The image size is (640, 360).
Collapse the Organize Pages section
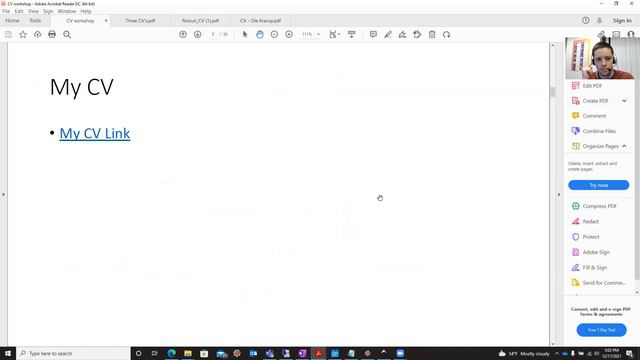pyautogui.click(x=624, y=146)
